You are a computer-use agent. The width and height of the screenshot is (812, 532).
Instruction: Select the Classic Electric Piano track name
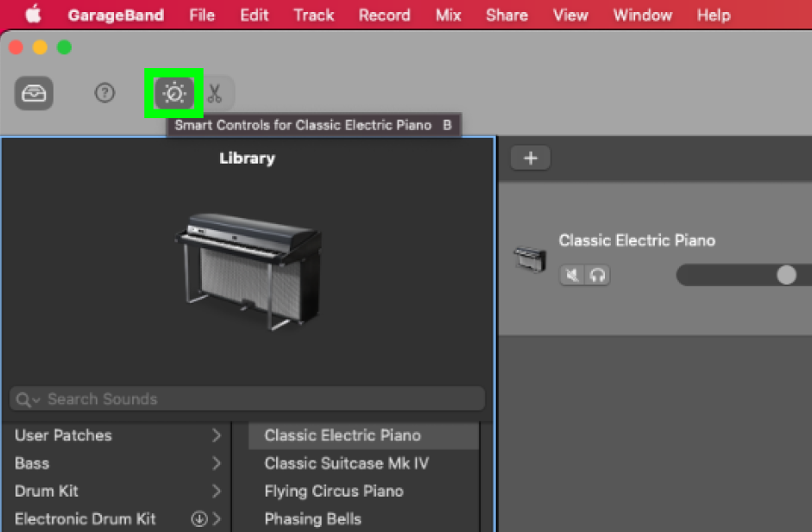[x=637, y=240]
